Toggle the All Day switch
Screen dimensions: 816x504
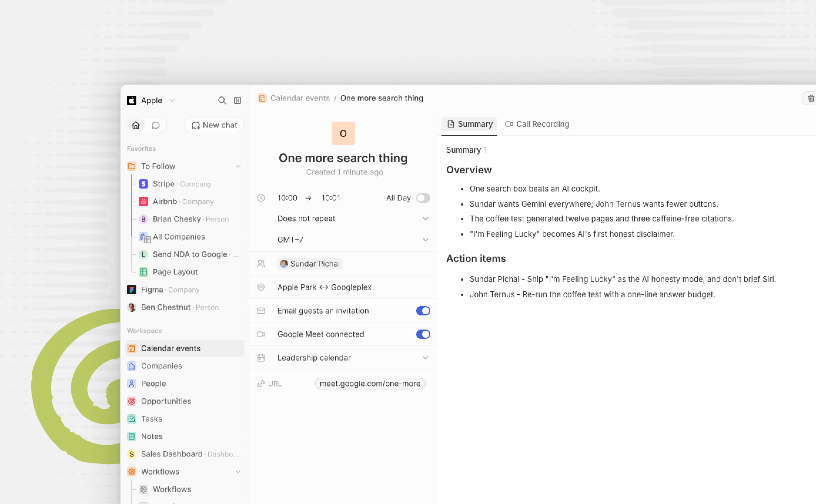point(423,198)
